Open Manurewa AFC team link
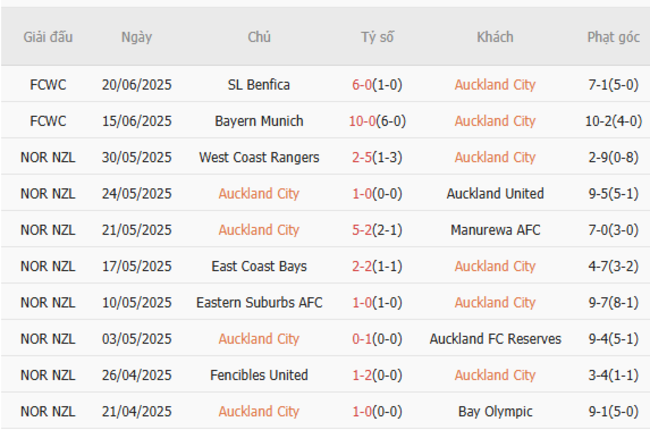650x430 pixels. (x=495, y=230)
